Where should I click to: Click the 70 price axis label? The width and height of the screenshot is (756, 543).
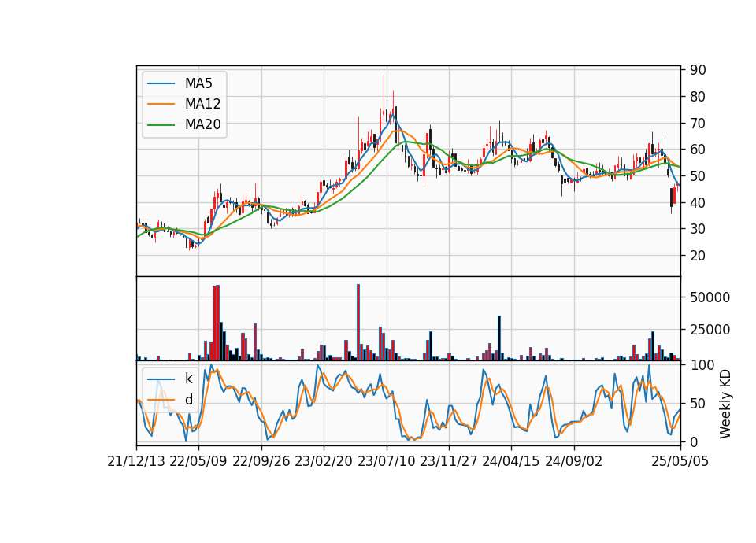[x=698, y=124]
